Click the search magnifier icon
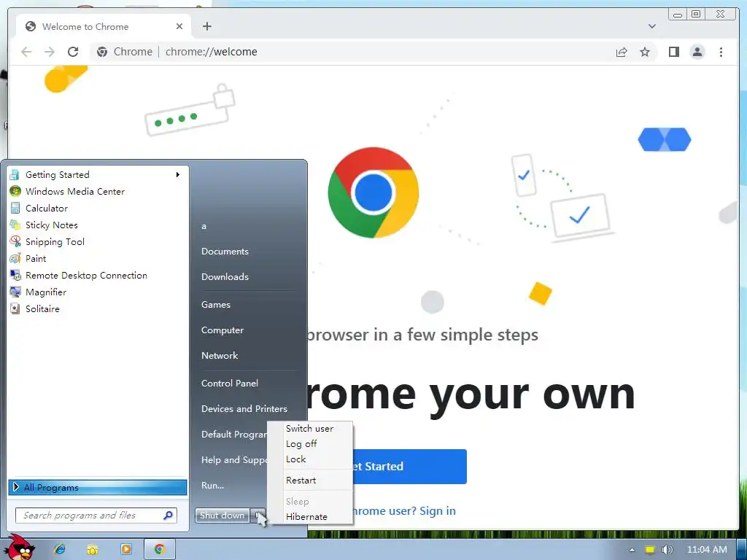747x560 pixels. pos(169,516)
